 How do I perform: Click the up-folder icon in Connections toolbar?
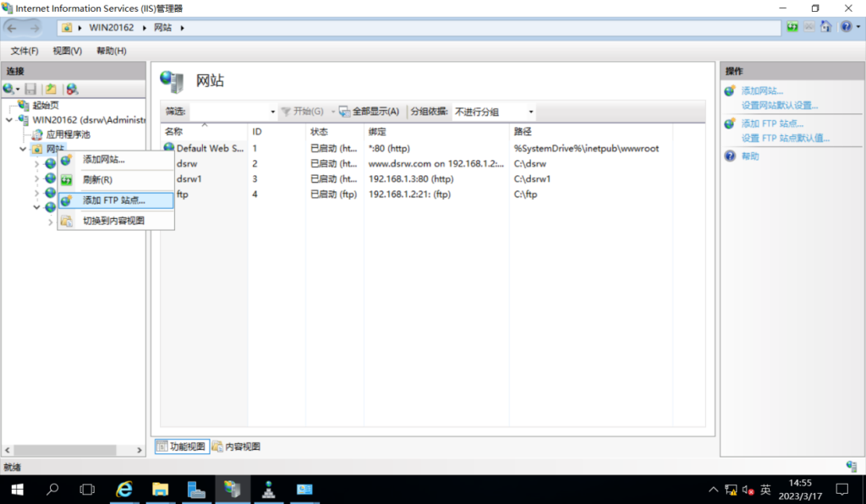(51, 89)
